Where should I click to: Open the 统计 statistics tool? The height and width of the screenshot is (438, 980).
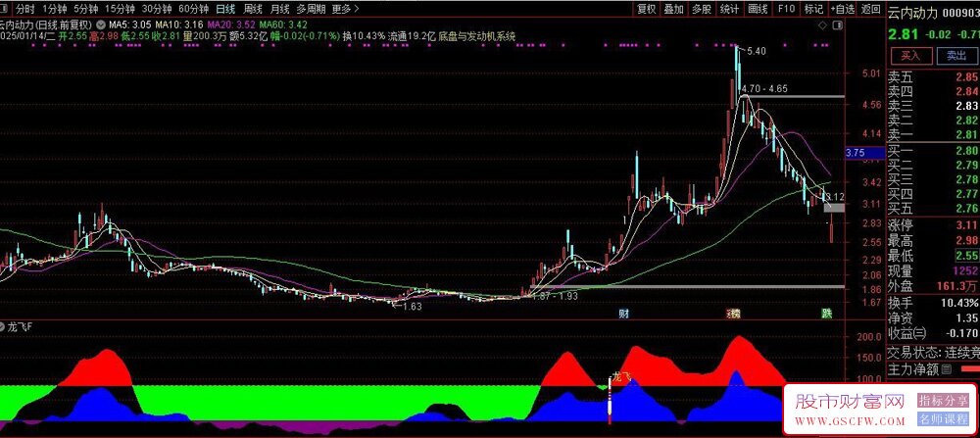tap(729, 9)
